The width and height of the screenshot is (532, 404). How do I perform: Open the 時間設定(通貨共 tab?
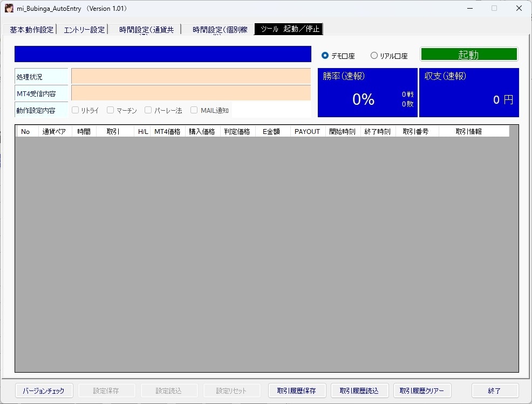(x=146, y=30)
